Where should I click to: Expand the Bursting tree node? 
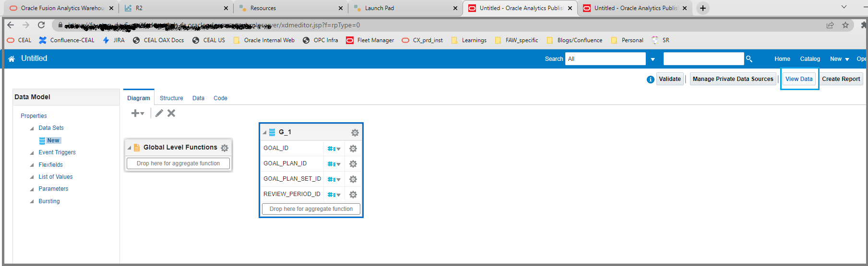point(32,202)
